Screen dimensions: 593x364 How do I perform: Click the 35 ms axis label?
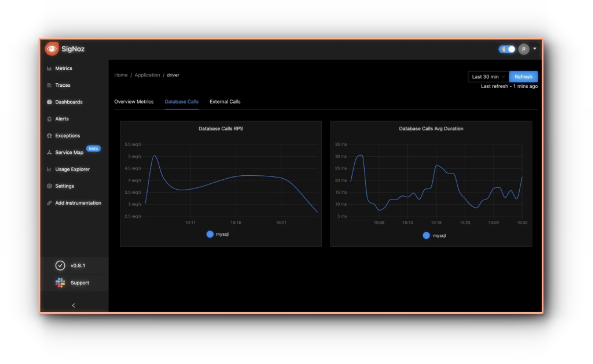[x=341, y=144]
